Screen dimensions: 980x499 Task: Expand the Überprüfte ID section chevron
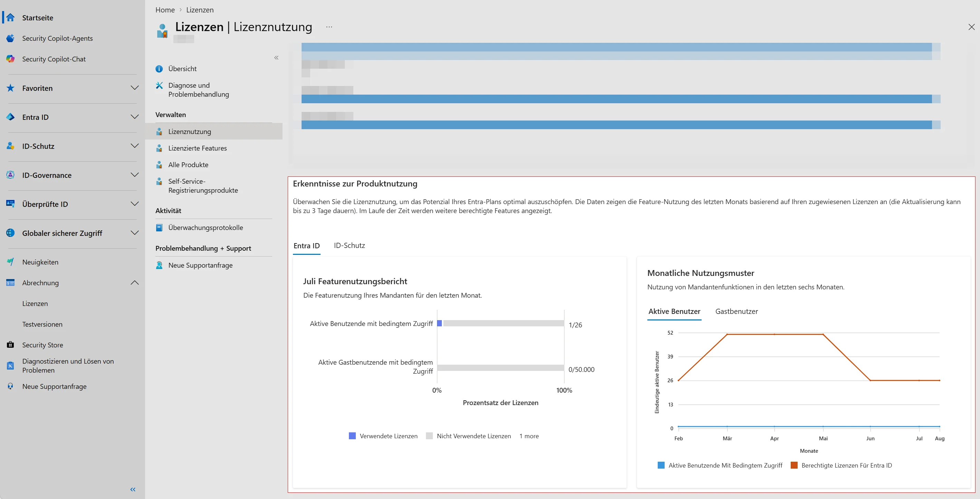134,204
